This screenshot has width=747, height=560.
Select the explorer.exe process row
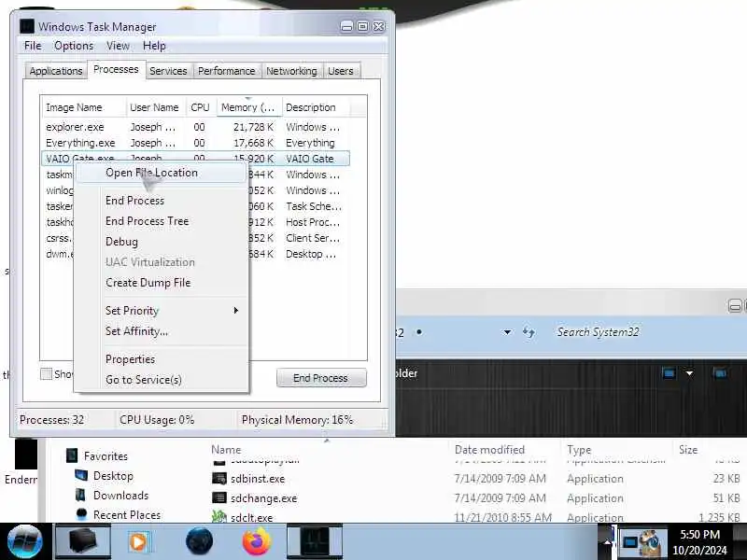pos(195,127)
